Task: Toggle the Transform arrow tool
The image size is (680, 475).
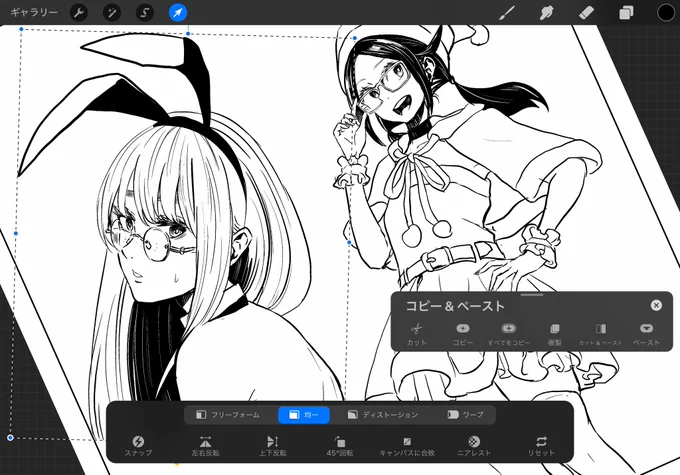Action: pos(178,13)
